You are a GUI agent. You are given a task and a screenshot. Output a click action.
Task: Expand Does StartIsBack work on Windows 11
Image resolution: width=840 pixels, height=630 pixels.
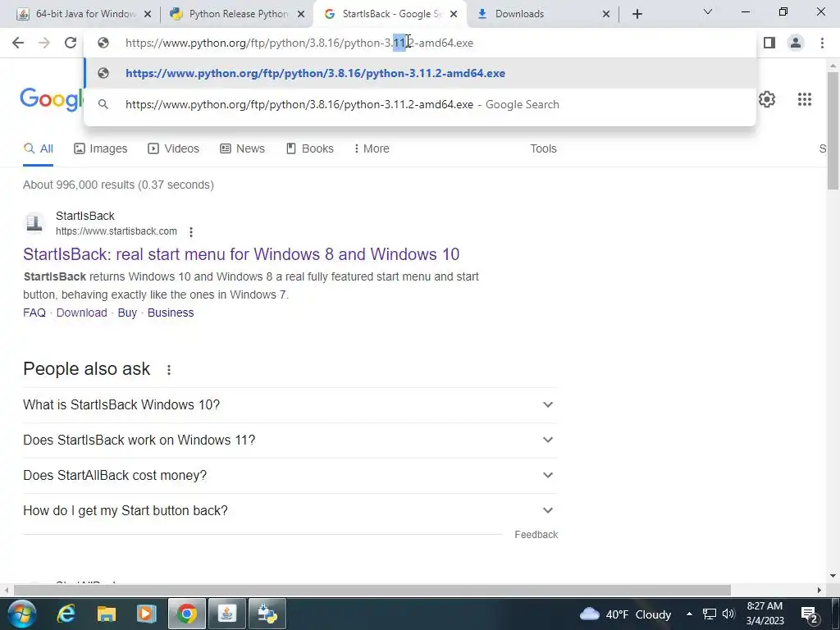[290, 441]
